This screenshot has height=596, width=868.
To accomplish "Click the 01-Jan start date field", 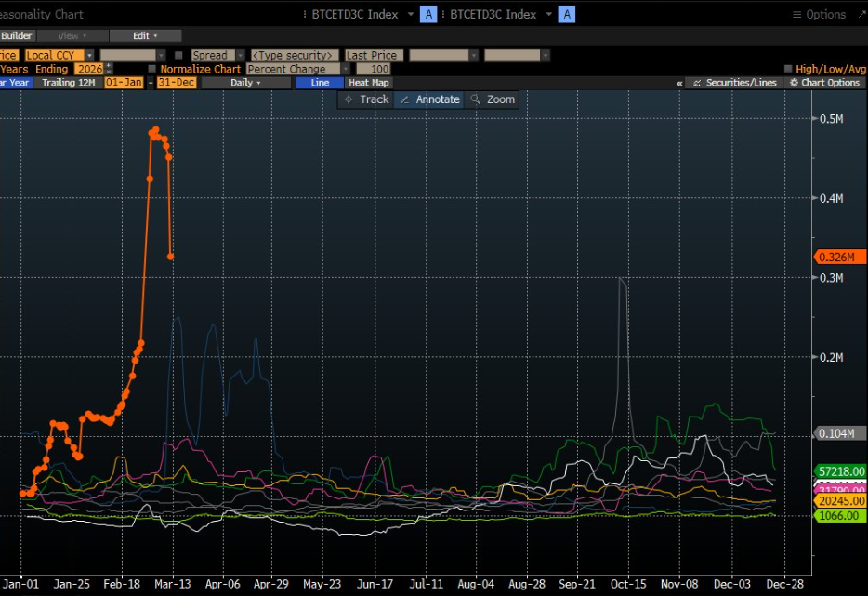I will (124, 83).
